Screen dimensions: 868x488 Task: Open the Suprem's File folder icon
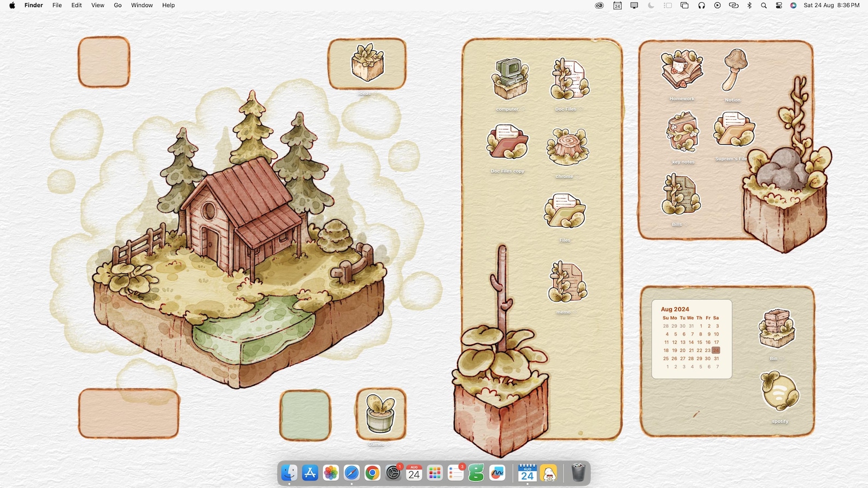tap(734, 129)
